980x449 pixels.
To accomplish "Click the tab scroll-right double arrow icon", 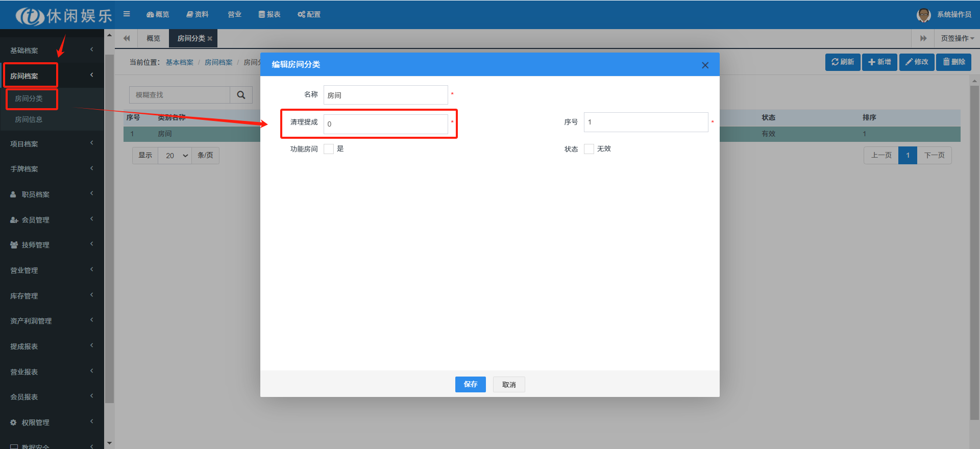I will (923, 38).
